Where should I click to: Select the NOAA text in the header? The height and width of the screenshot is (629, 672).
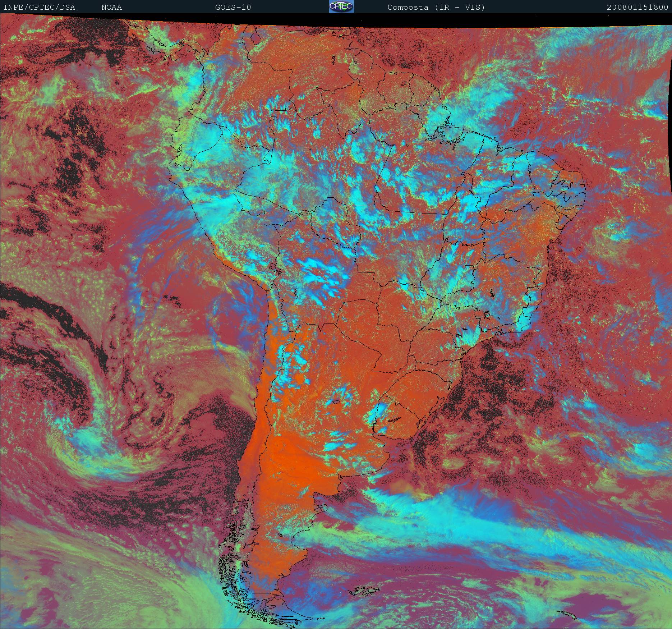[x=111, y=7]
